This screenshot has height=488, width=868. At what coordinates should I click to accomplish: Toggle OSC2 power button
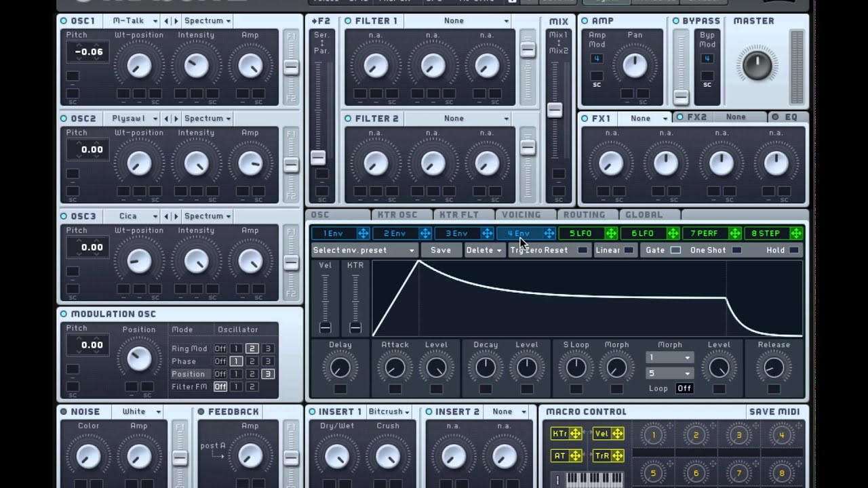(x=64, y=119)
